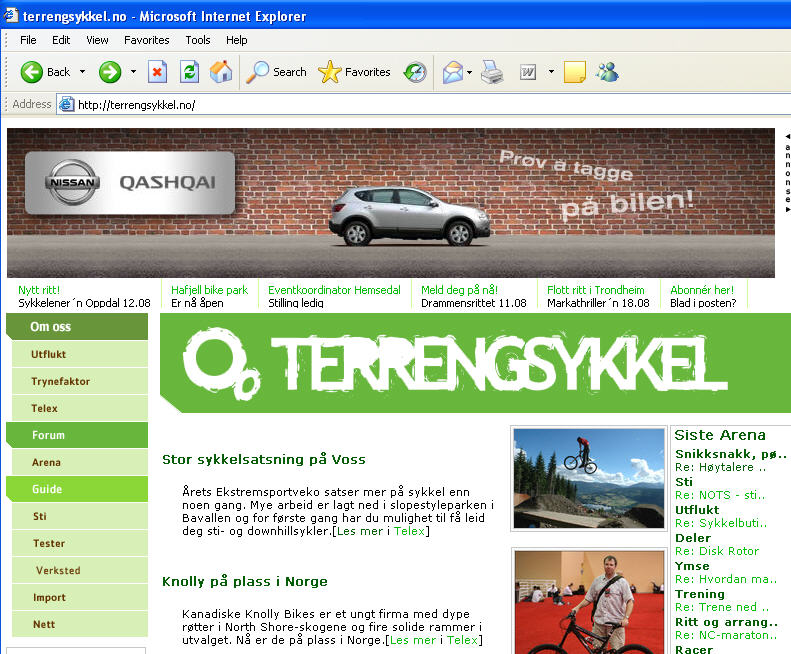Open the Import sidebar item

(80, 597)
